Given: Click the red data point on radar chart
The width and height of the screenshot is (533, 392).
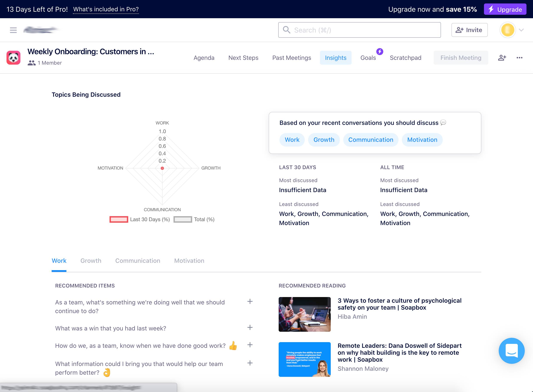Looking at the screenshot, I should (162, 168).
